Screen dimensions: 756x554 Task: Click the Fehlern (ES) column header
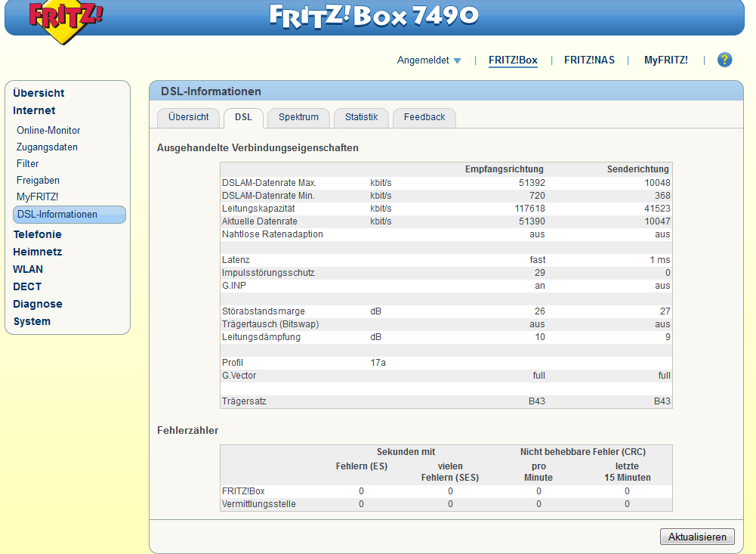tap(362, 466)
